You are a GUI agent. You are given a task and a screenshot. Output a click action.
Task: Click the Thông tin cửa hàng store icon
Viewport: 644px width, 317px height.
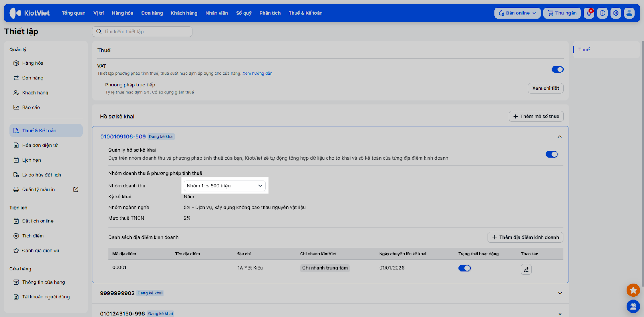[16, 282]
